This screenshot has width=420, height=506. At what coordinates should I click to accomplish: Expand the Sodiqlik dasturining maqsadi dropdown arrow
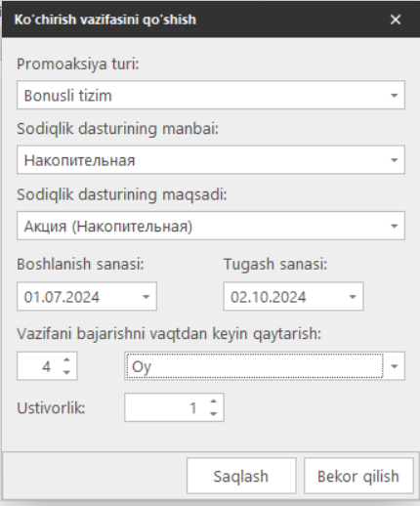point(394,226)
